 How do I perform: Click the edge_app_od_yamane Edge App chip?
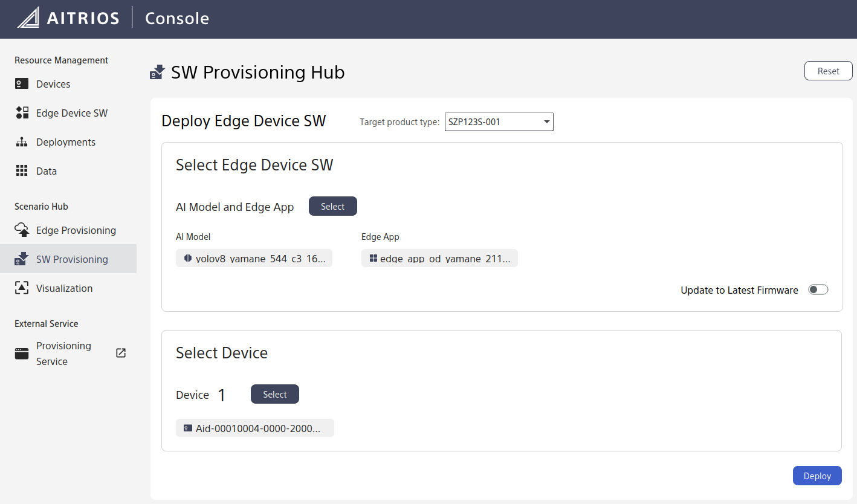click(x=439, y=258)
